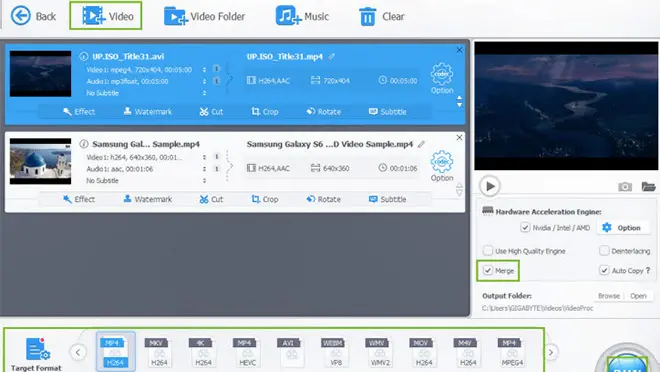The image size is (660, 372).
Task: Move UP.ISO_Title31 item down in order
Action: (459, 104)
